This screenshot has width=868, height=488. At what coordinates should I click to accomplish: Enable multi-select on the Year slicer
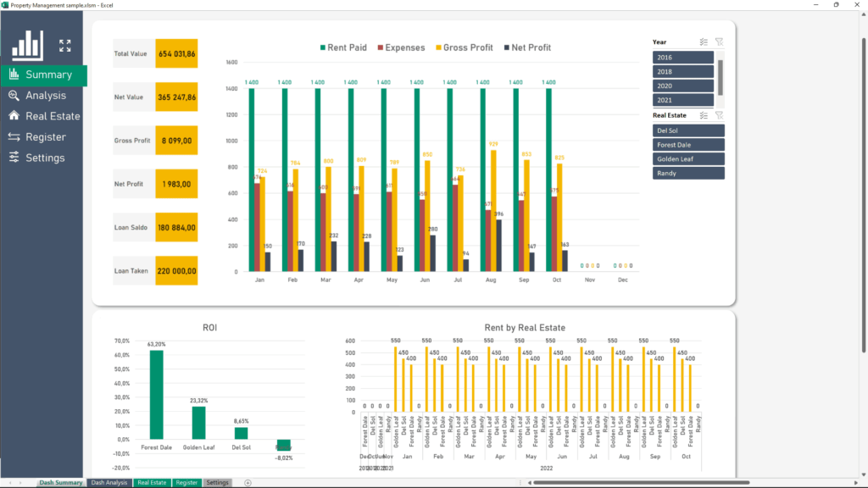(x=704, y=42)
